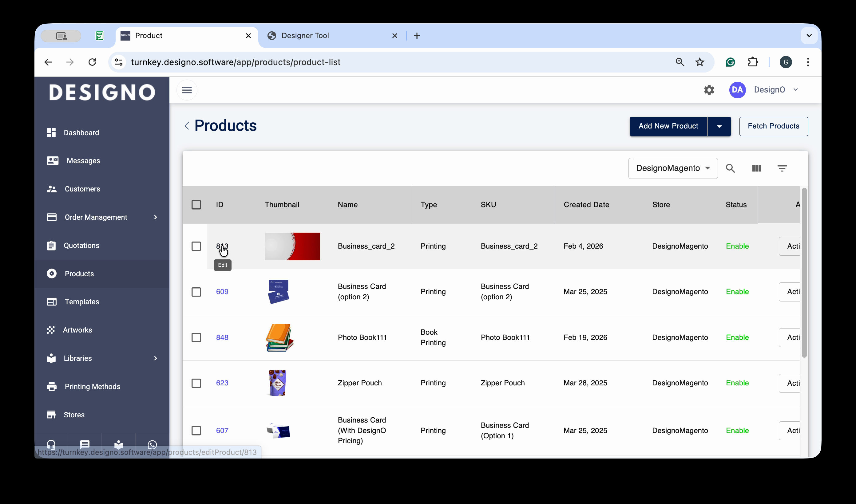
Task: Open the DesignoMagento store dropdown
Action: coord(672,168)
